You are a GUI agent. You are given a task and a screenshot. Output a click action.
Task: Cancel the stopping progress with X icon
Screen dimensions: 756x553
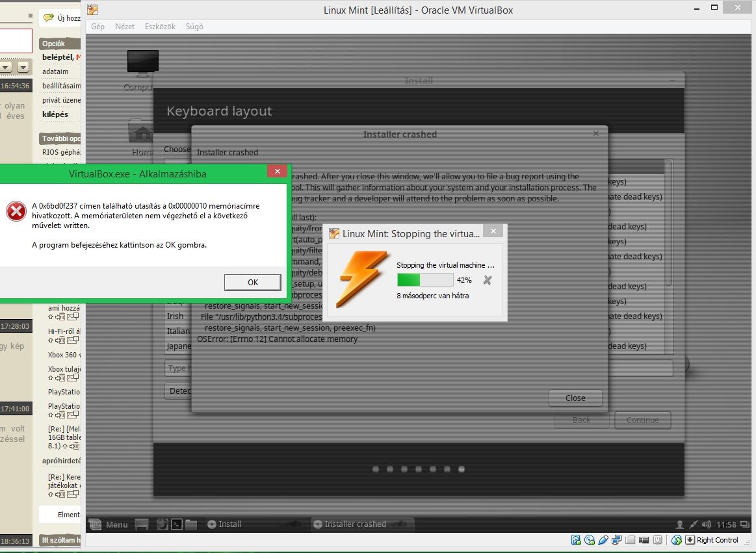[x=488, y=280]
